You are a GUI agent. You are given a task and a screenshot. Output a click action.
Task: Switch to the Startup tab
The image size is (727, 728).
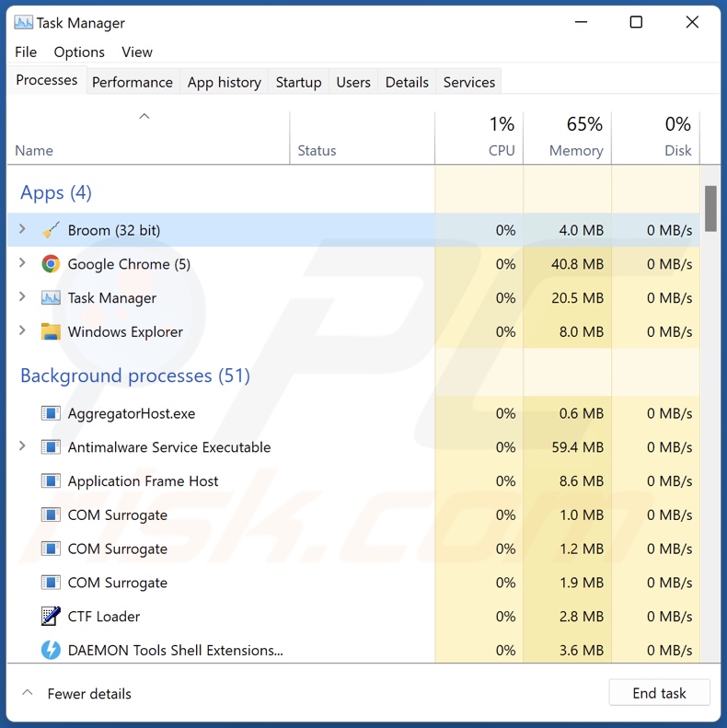pos(298,82)
